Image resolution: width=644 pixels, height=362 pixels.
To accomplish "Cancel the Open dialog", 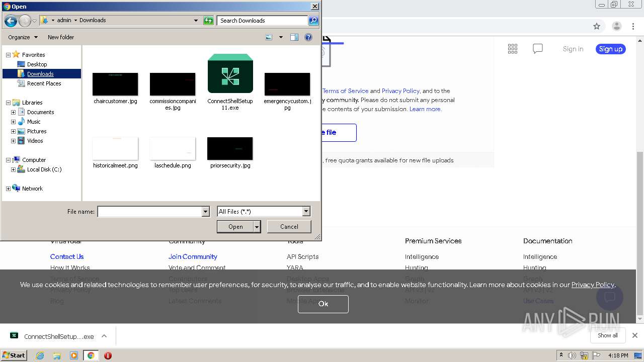I will coord(289,227).
